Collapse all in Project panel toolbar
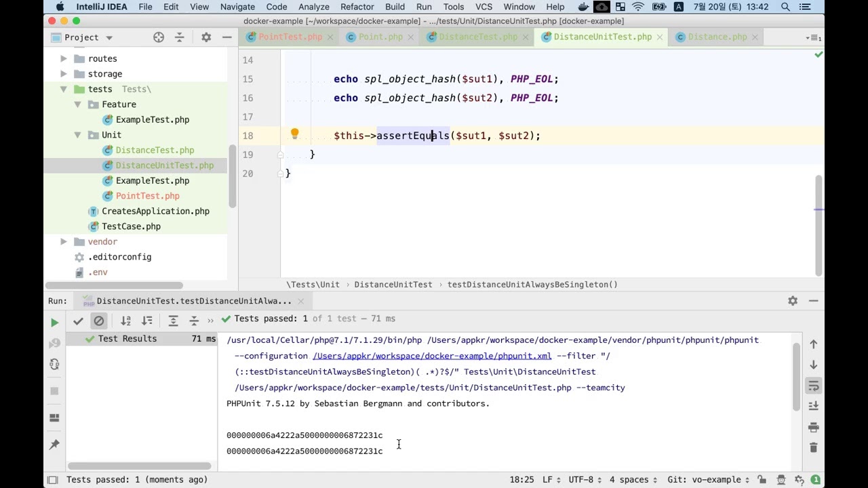The width and height of the screenshot is (868, 488). pos(180,37)
